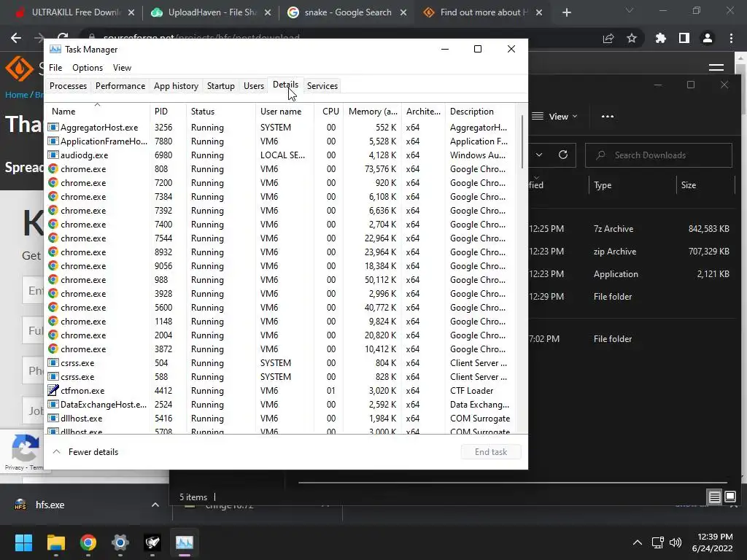Click the End task button
Screen dimensions: 747x560
[491, 452]
